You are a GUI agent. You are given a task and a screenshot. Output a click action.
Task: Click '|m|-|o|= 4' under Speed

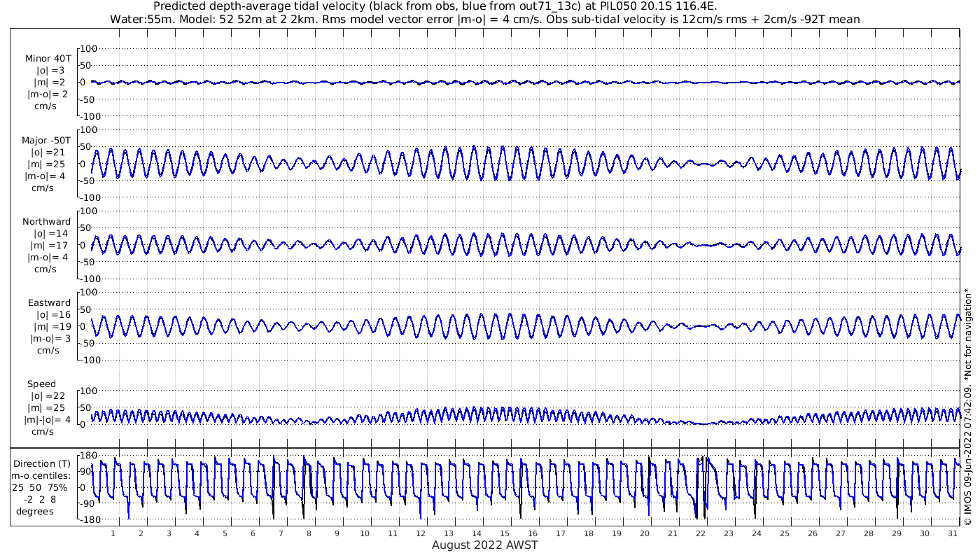(48, 420)
